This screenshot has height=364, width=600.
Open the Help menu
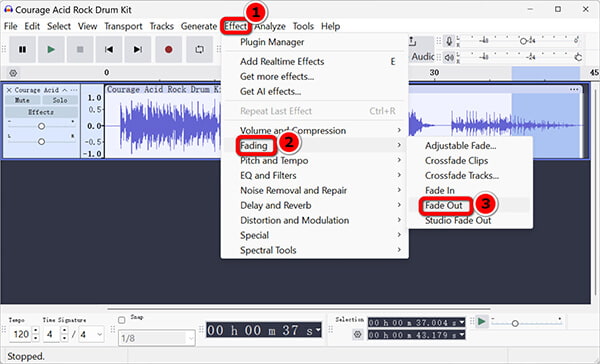(331, 26)
